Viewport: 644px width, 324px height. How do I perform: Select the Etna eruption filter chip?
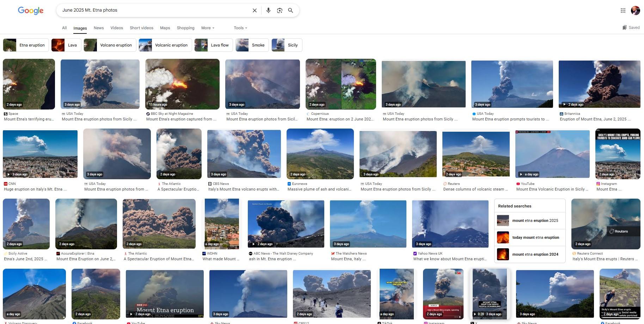tap(26, 45)
